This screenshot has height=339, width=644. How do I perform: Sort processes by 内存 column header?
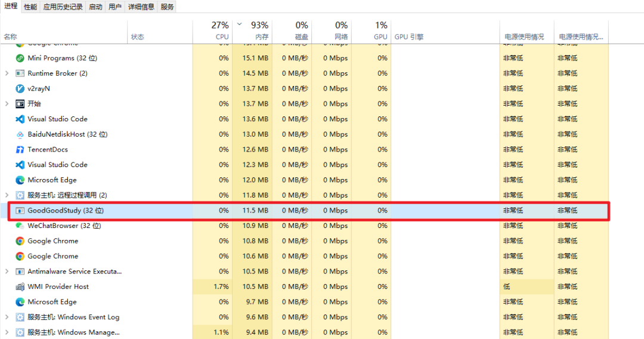252,32
